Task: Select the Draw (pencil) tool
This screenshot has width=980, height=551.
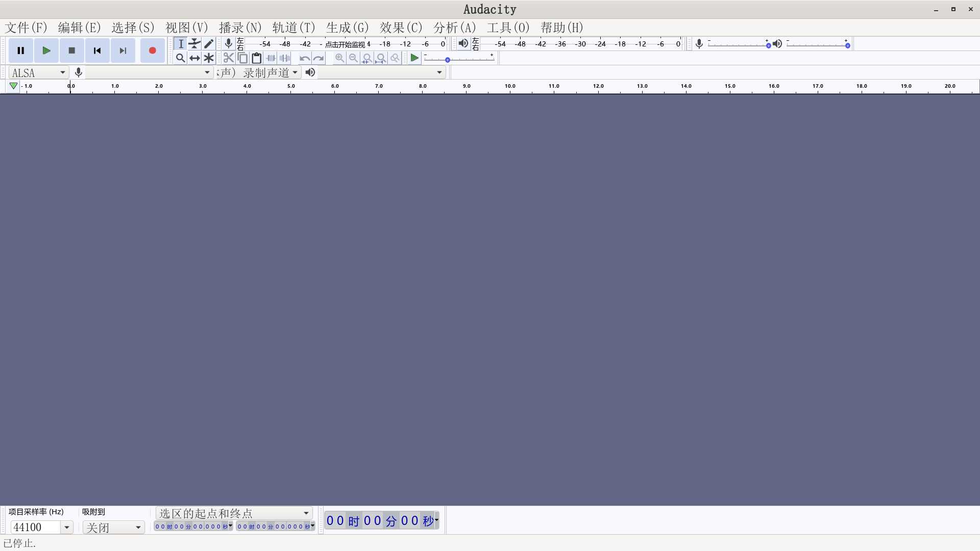Action: tap(209, 44)
